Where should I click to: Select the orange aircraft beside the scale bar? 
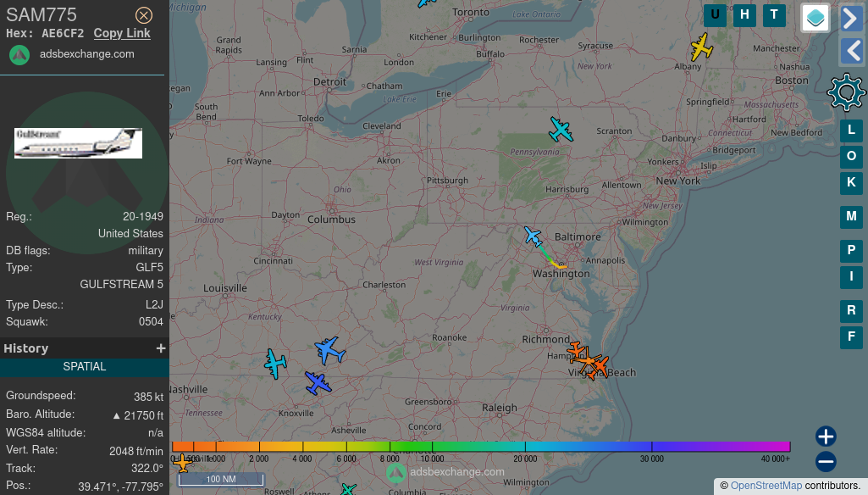click(x=183, y=463)
